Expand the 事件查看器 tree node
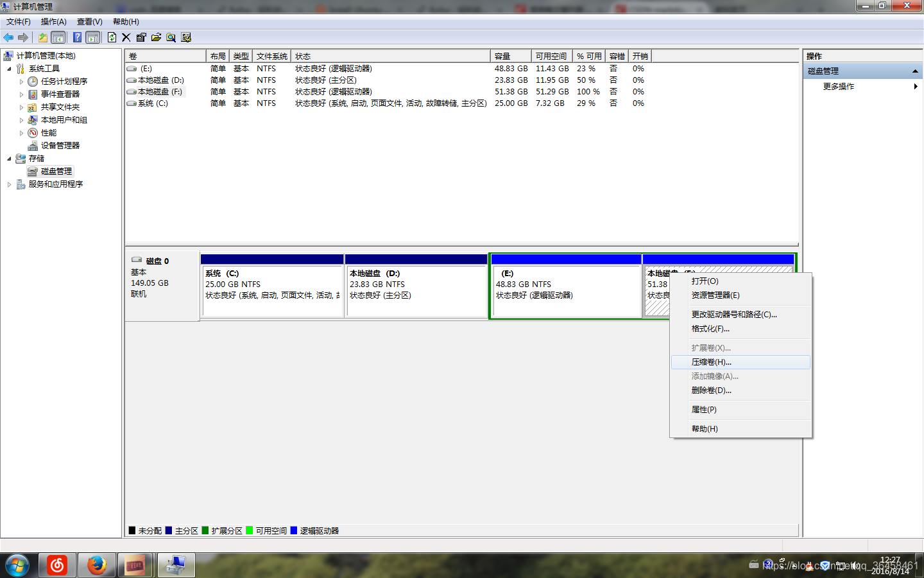The image size is (924, 578). coord(21,94)
